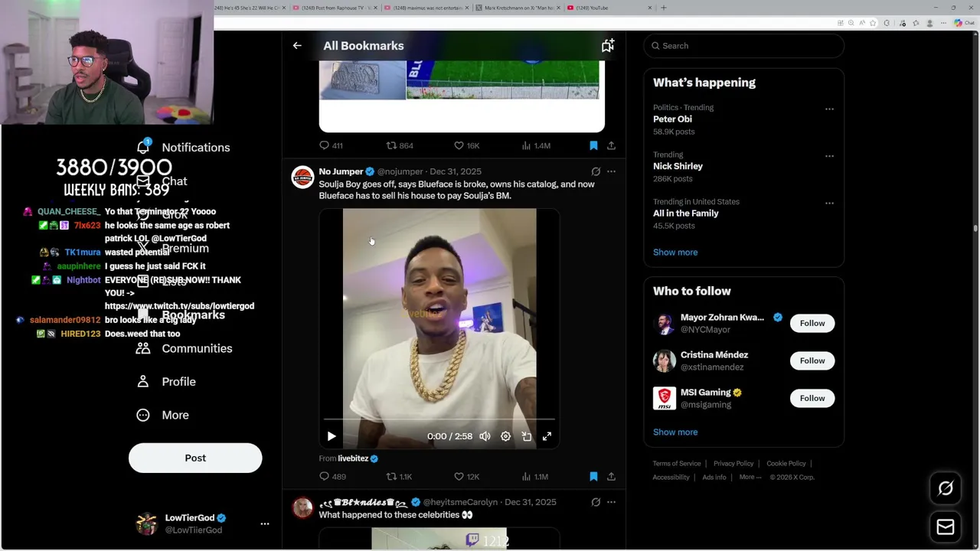Open the Privacy Policy link
This screenshot has width=980, height=551.
(733, 463)
